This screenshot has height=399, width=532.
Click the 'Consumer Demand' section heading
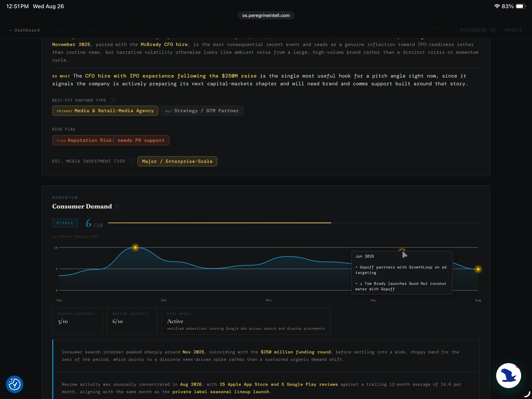click(x=82, y=207)
